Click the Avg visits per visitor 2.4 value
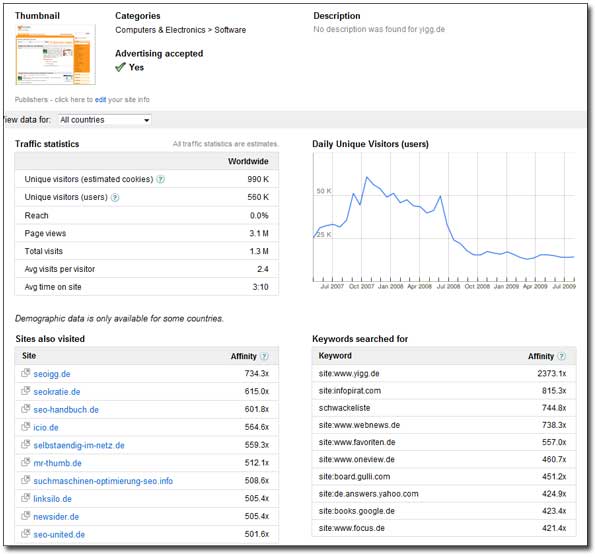Screen dimensions: 595x557 click(263, 269)
